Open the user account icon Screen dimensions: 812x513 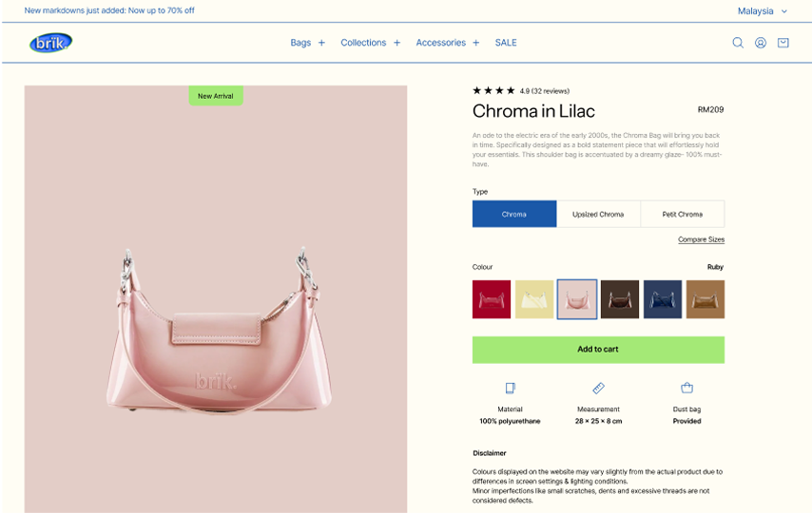[761, 43]
